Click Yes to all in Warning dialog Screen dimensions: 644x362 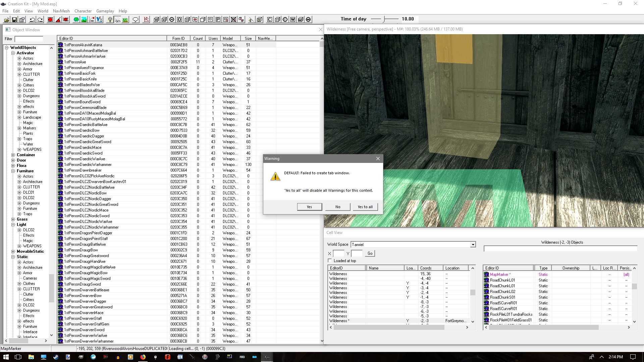point(365,207)
